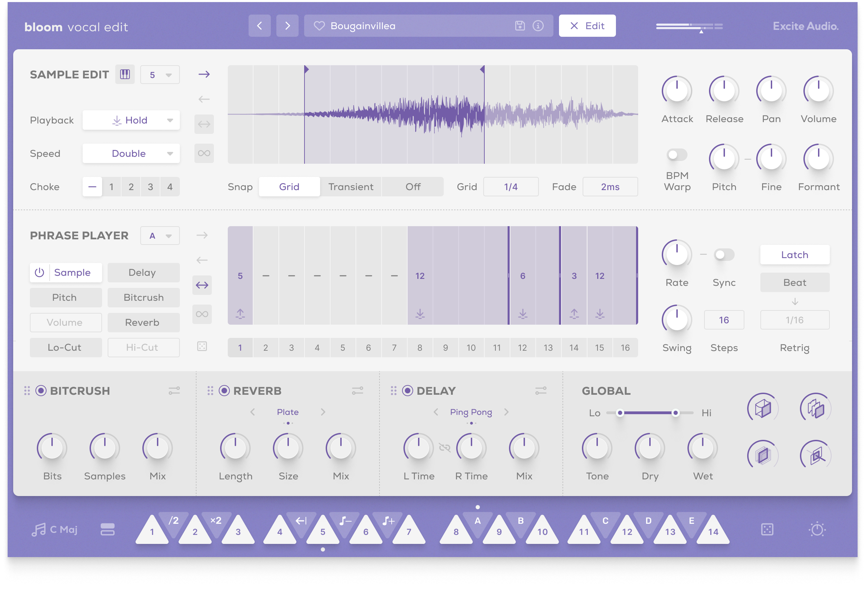
Task: Click the save preset floppy disk icon
Action: (520, 26)
